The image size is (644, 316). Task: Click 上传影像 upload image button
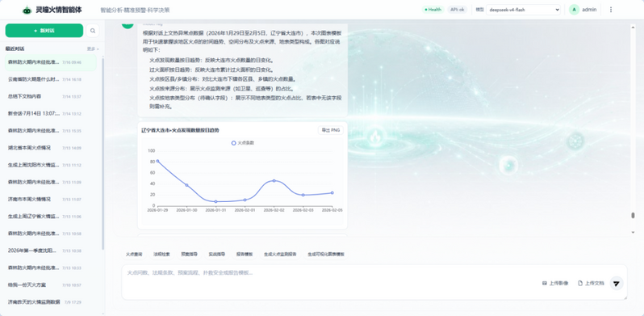coord(555,283)
